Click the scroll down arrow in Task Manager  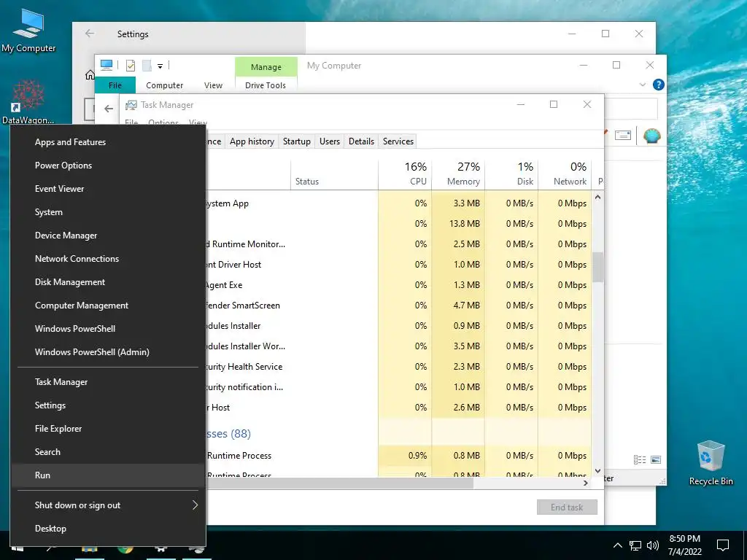[598, 471]
